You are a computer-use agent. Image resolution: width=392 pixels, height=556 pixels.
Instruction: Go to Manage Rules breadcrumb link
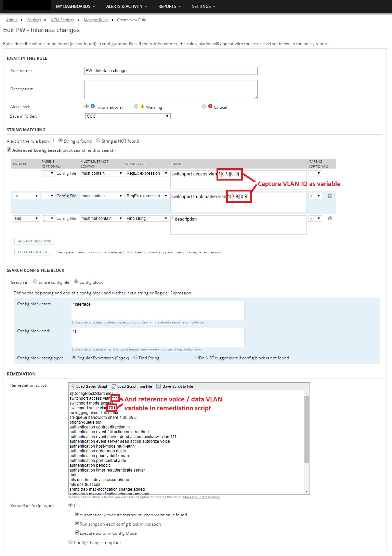tap(96, 20)
